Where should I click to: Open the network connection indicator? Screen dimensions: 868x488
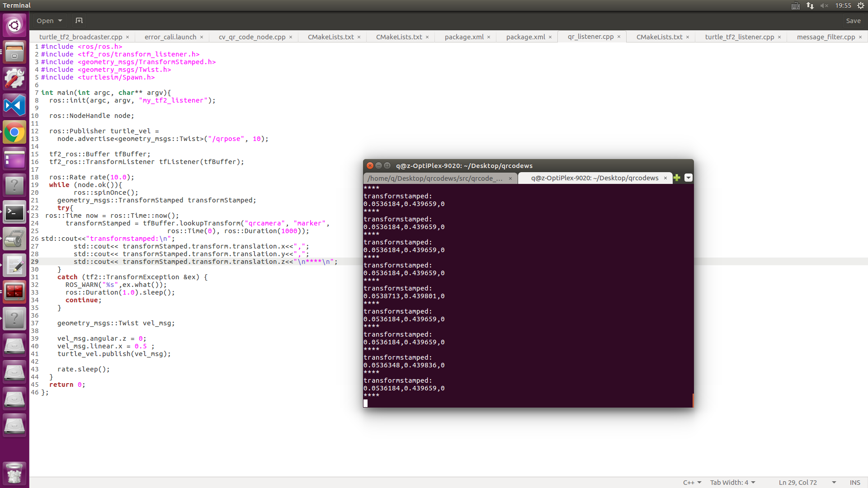click(x=810, y=5)
